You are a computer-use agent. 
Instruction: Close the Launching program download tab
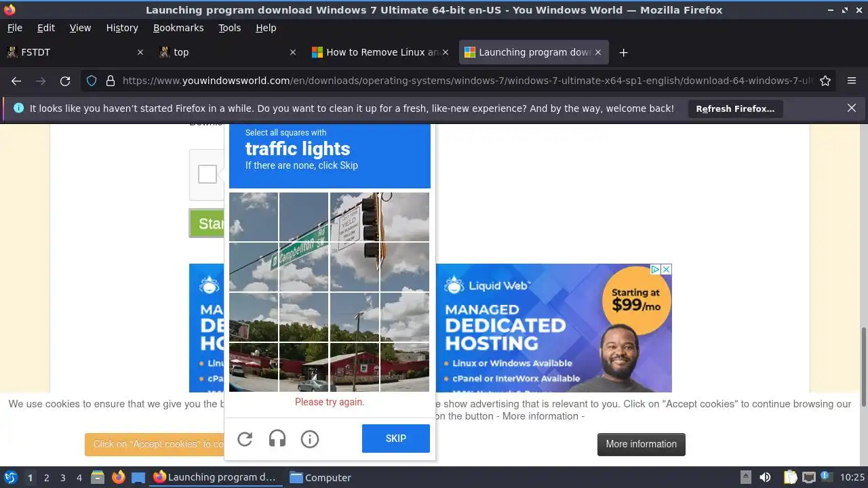pos(598,52)
